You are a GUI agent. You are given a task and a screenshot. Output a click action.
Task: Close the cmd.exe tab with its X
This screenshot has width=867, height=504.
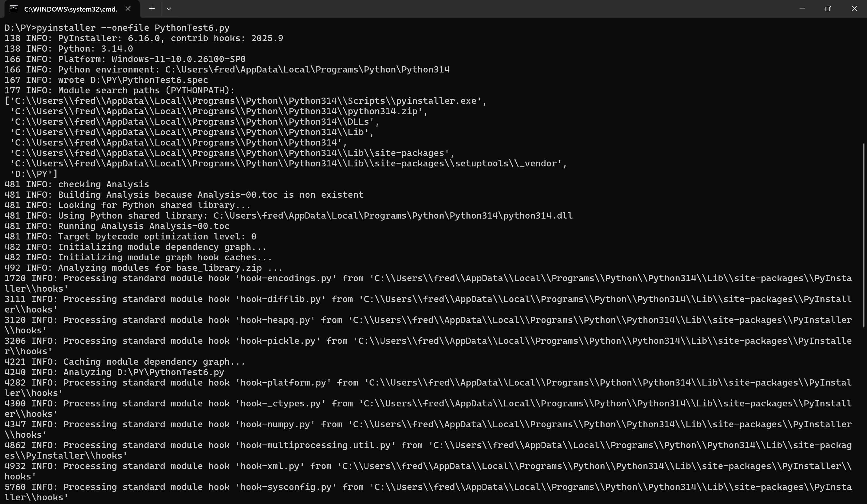[128, 9]
